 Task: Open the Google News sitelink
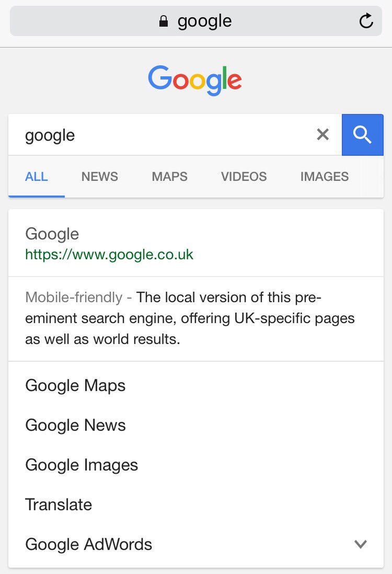coord(75,425)
